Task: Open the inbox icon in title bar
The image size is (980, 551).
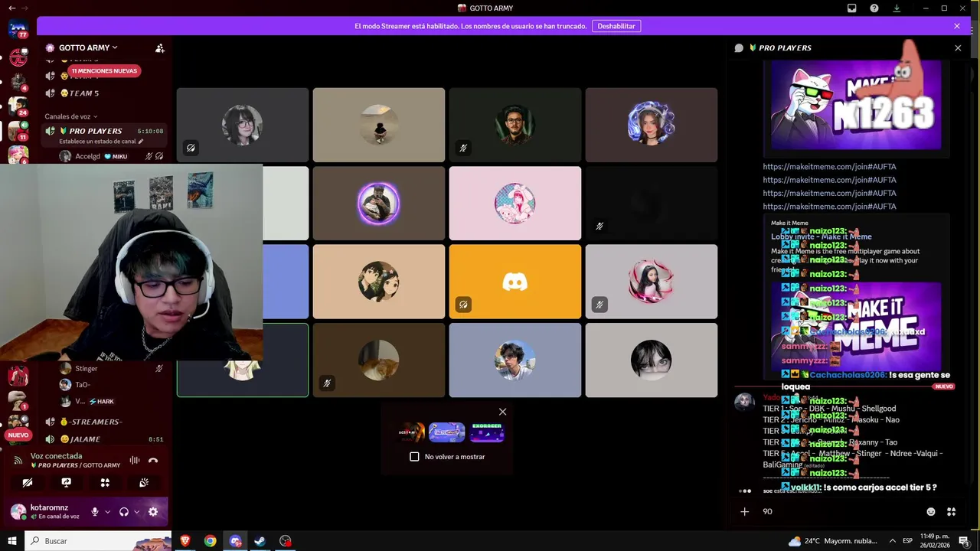Action: click(x=851, y=8)
